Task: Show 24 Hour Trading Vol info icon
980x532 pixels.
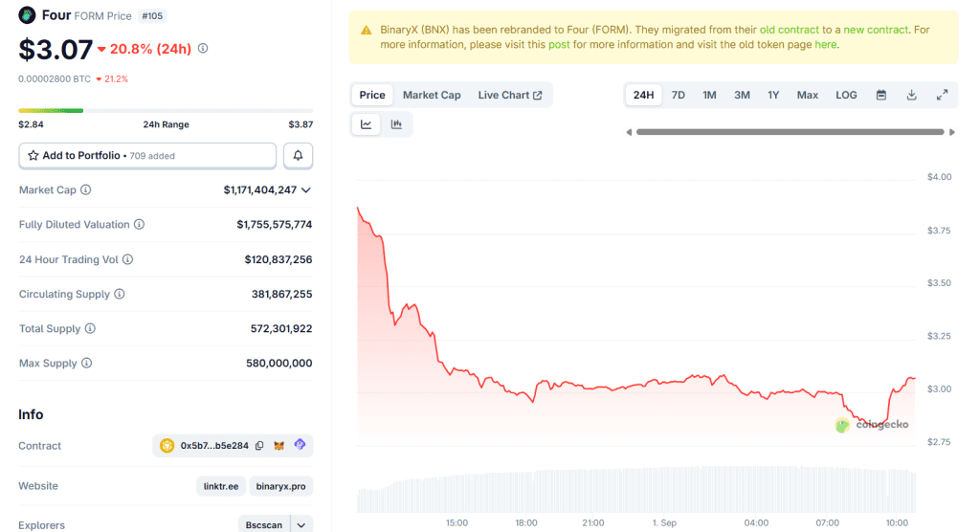Action: [x=127, y=259]
